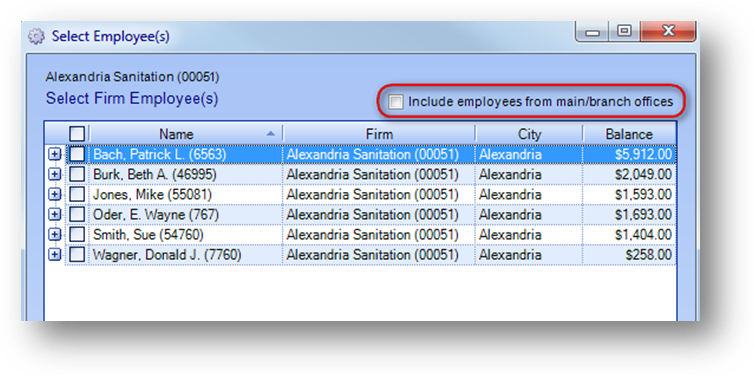Check the Smith, Sue row checkbox
This screenshot has width=754, height=376.
tap(77, 234)
